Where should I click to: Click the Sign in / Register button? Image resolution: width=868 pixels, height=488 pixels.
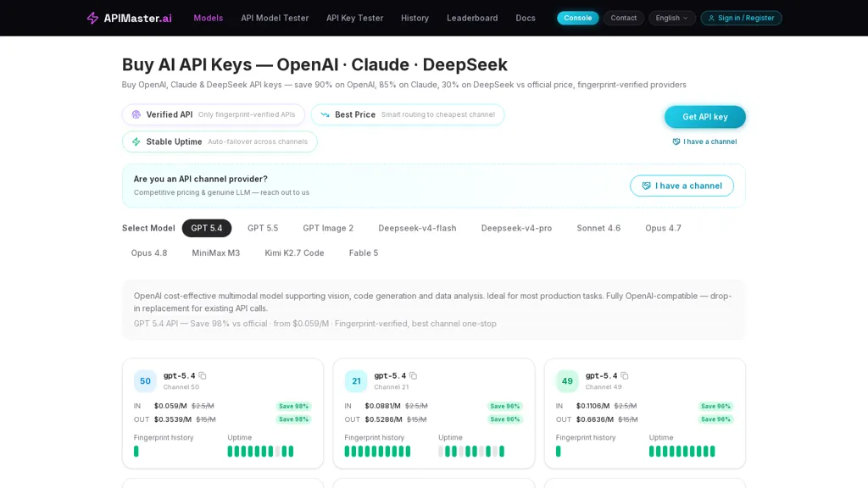click(741, 18)
